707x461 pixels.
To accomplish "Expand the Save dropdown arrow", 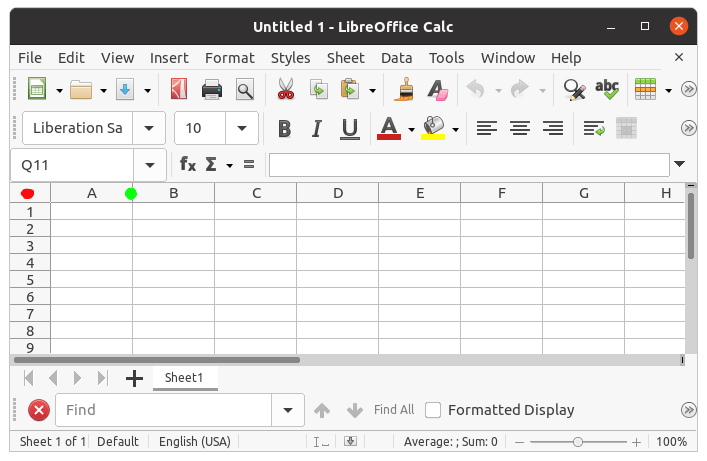I will click(147, 91).
